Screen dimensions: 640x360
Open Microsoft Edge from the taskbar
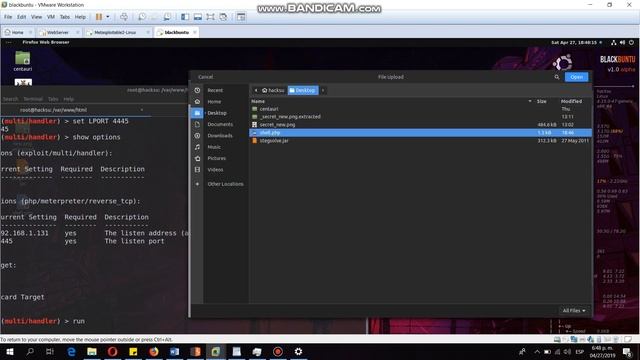pos(71,351)
